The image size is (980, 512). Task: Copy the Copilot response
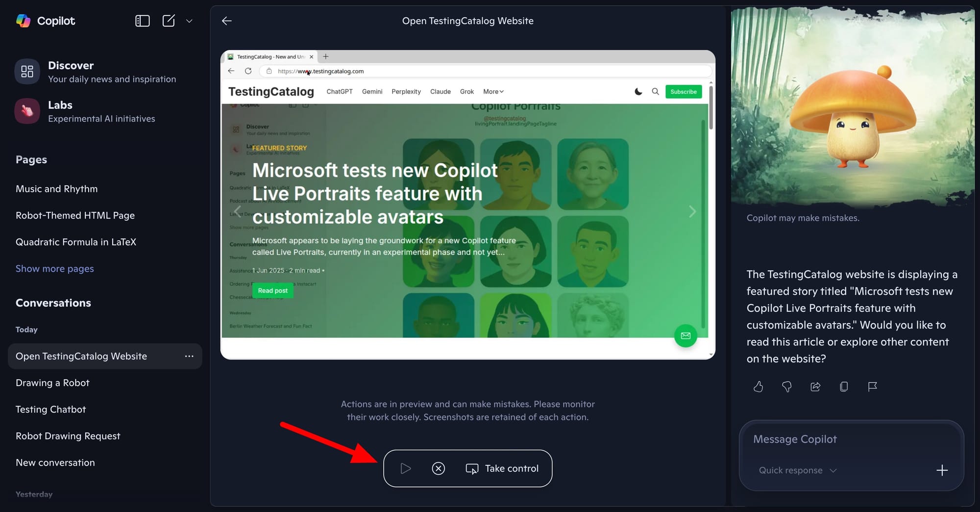pos(844,387)
